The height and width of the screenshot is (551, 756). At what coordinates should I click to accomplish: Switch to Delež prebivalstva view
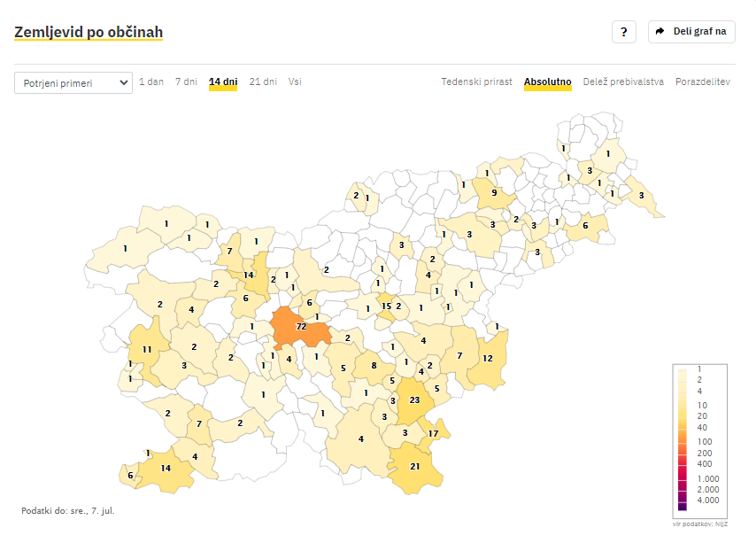(623, 81)
